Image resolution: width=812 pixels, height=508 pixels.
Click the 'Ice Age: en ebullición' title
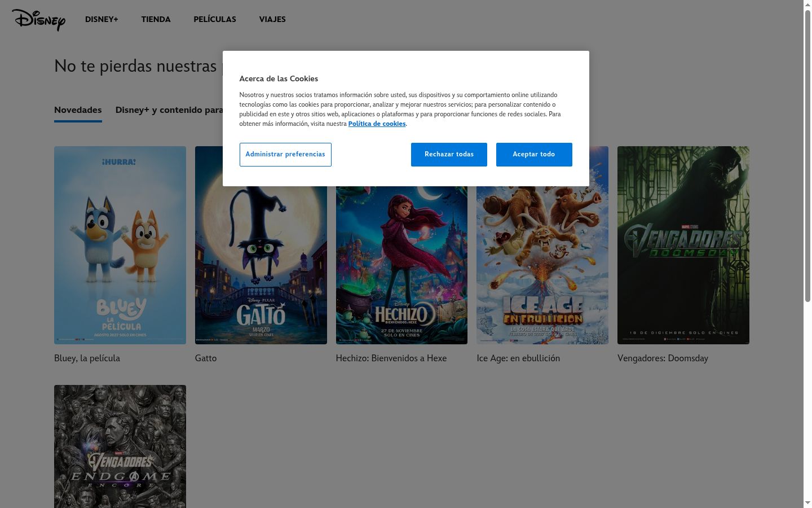tap(518, 358)
